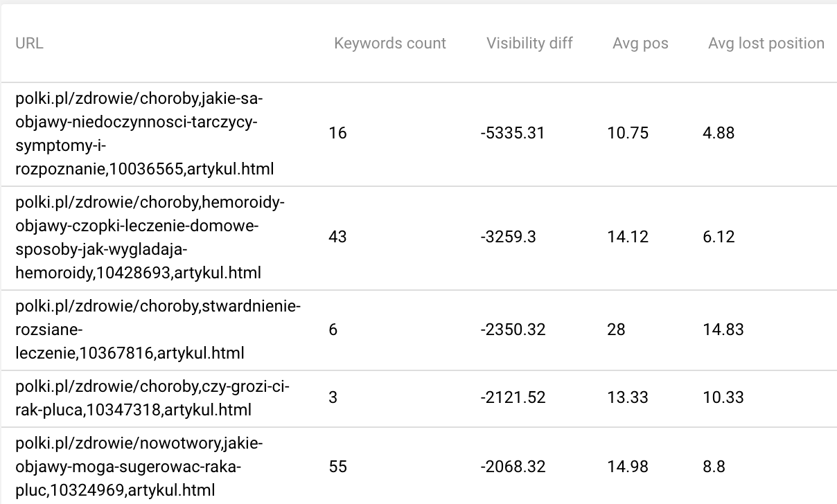Click avg pos value 10.75
Image resolution: width=837 pixels, height=504 pixels.
pyautogui.click(x=628, y=133)
